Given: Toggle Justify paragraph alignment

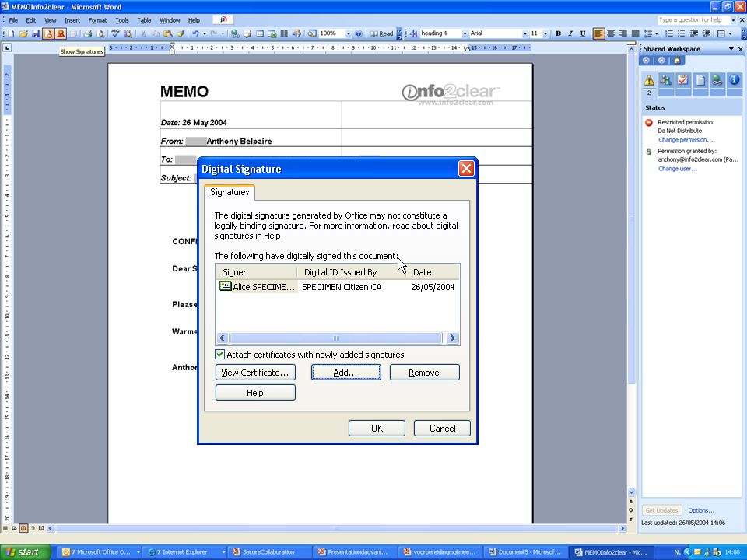Looking at the screenshot, I should click(x=636, y=33).
